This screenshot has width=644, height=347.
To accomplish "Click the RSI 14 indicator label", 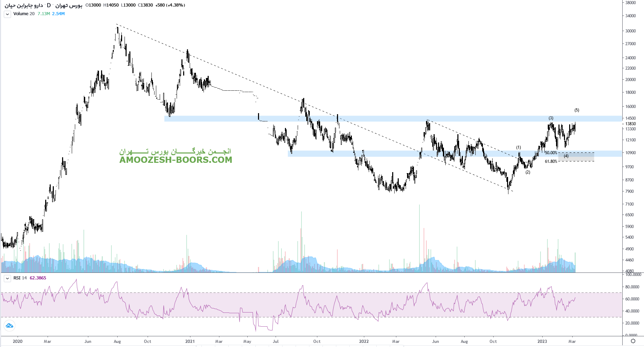I will point(20,278).
